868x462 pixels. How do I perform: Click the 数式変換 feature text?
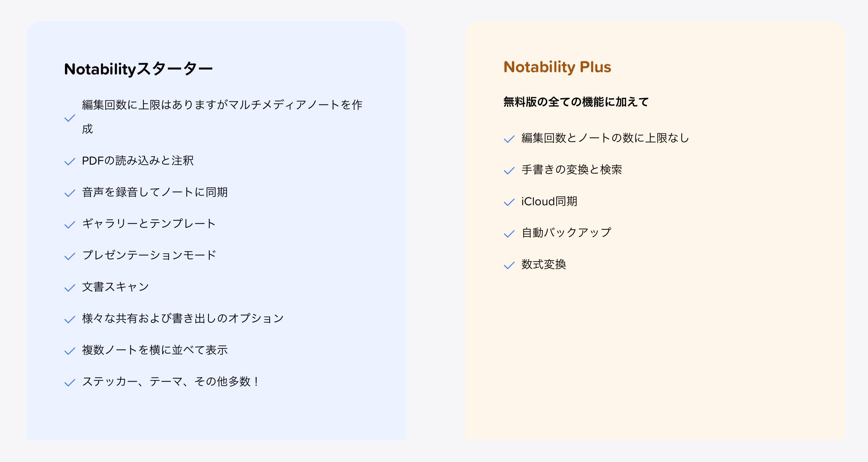pos(543,264)
